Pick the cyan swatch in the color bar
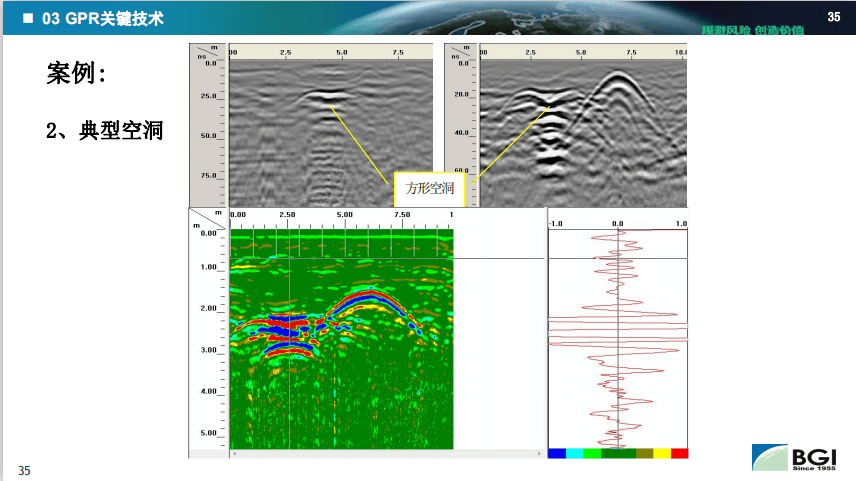Image resolution: width=856 pixels, height=481 pixels. [x=574, y=453]
